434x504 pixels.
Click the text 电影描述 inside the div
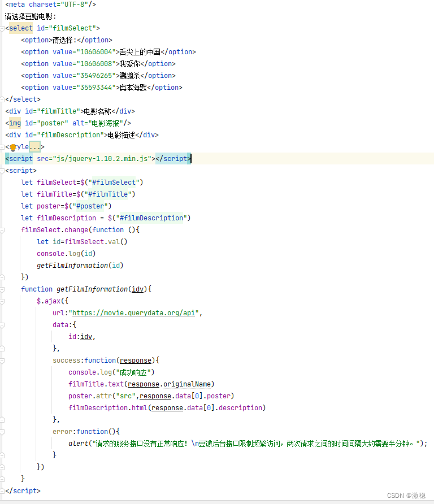pyautogui.click(x=121, y=135)
